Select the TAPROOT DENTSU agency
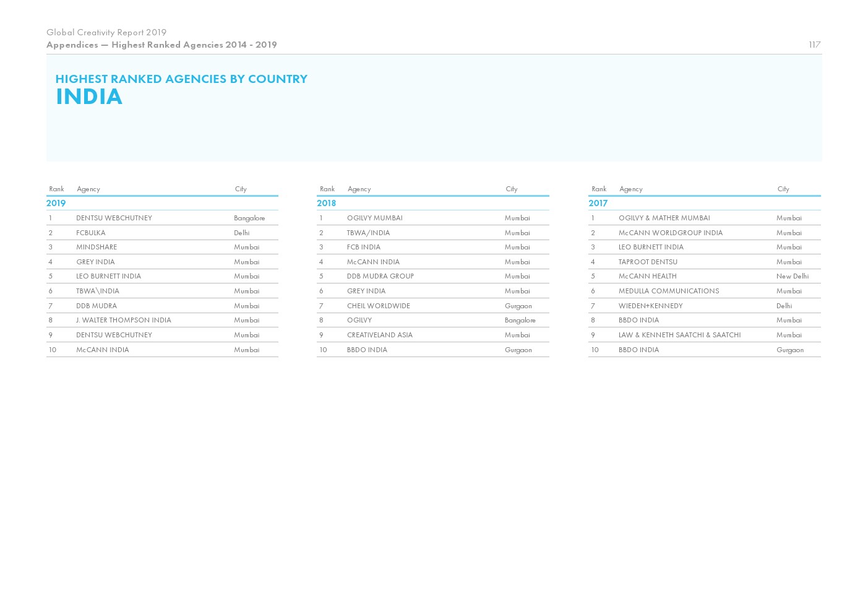The width and height of the screenshot is (868, 614). pyautogui.click(x=648, y=262)
